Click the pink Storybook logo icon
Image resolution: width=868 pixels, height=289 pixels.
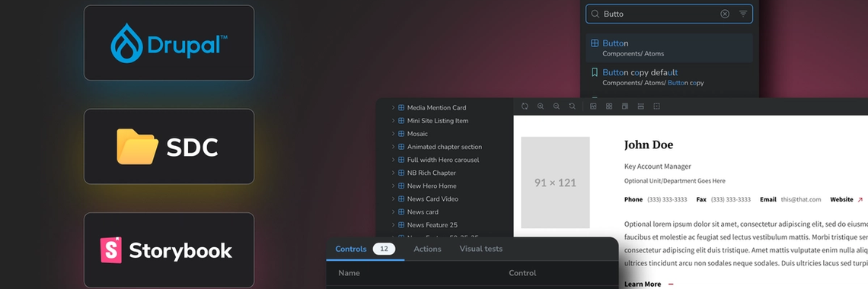coord(110,249)
